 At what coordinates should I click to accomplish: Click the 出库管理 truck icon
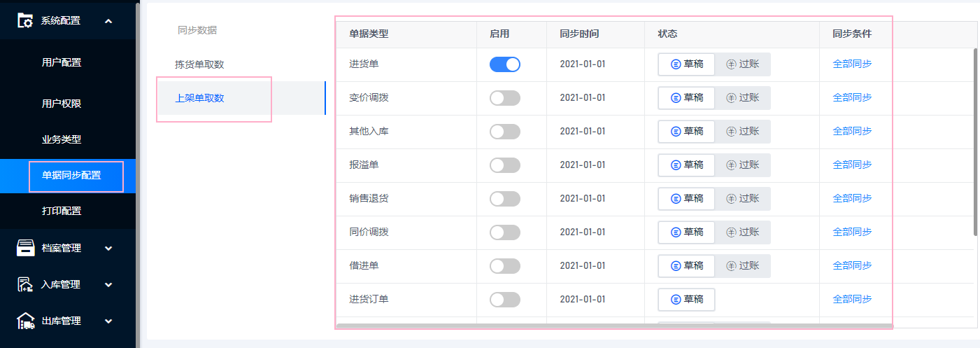click(x=26, y=321)
